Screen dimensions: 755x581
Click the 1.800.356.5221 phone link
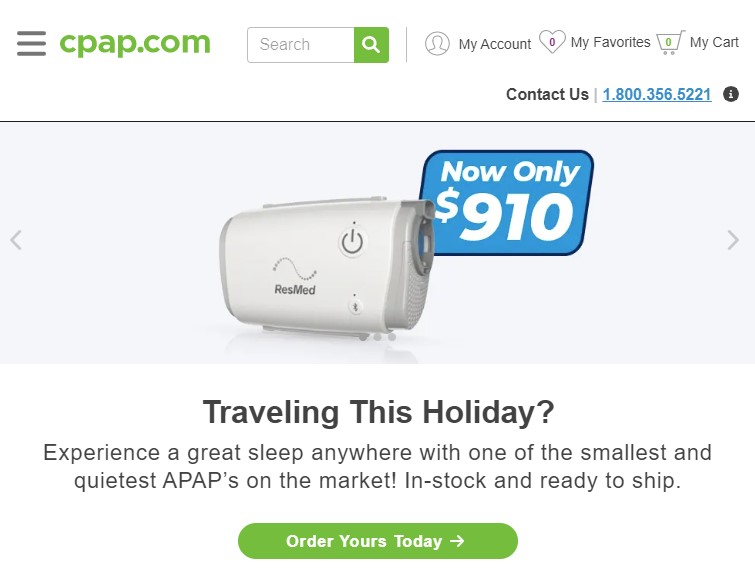[657, 94]
